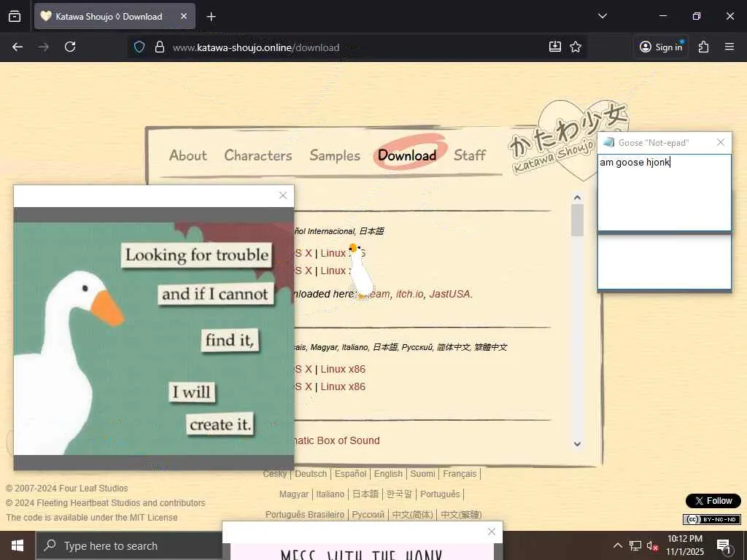
Task: Click the Katawa Shoujo heart logo
Action: pos(569,138)
